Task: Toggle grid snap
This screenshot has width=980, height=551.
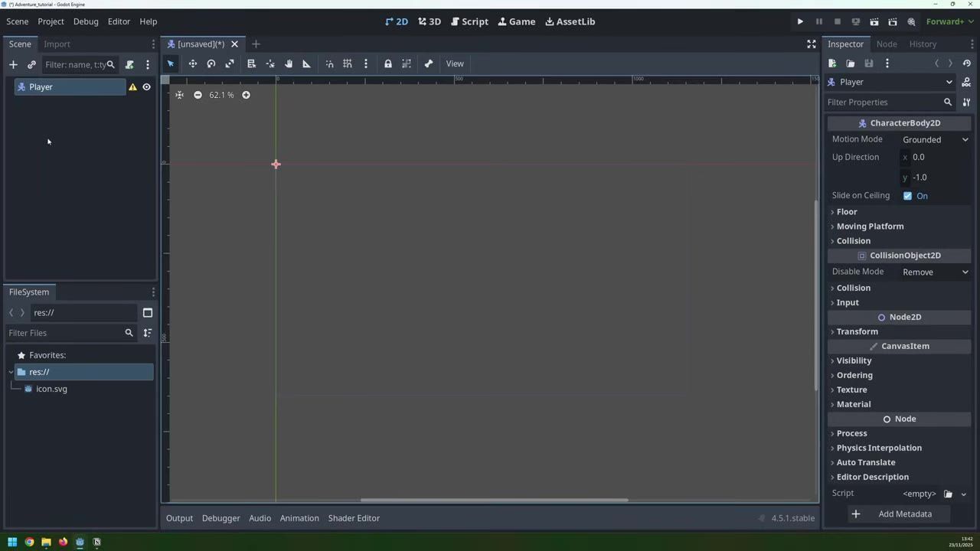Action: (348, 64)
